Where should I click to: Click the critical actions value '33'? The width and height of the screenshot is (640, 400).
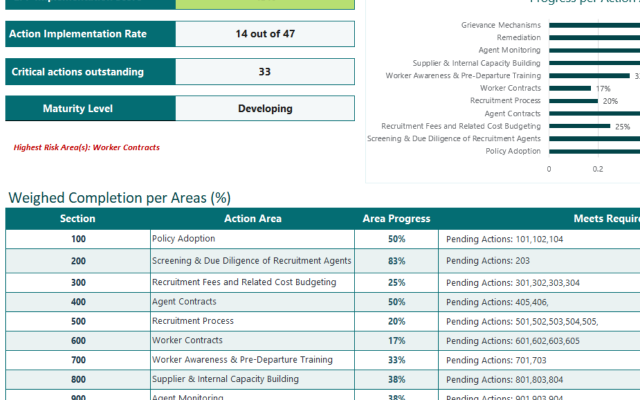265,72
